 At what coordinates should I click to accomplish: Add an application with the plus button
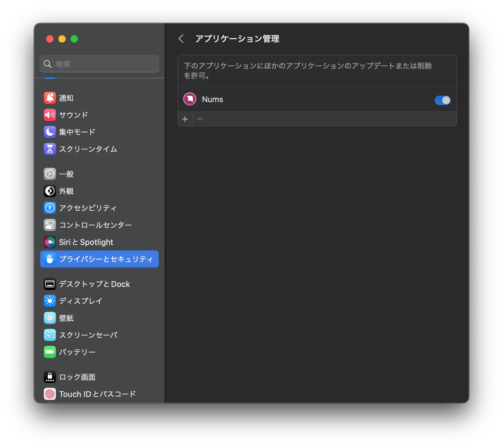pyautogui.click(x=185, y=119)
